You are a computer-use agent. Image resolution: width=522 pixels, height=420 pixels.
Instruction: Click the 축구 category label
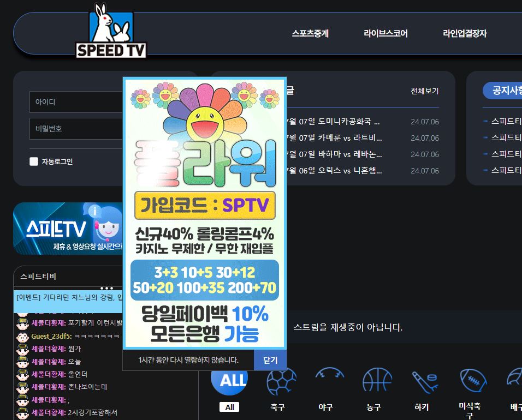[277, 407]
